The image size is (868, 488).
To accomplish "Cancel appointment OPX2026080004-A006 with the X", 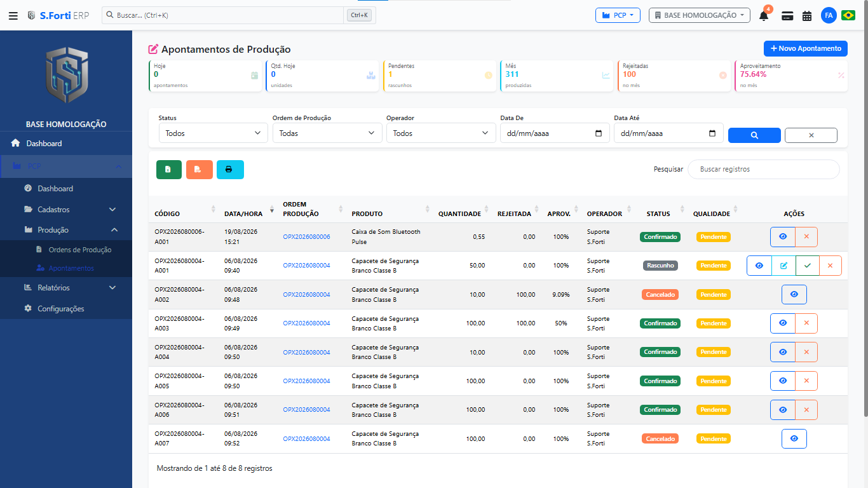I will [x=806, y=410].
